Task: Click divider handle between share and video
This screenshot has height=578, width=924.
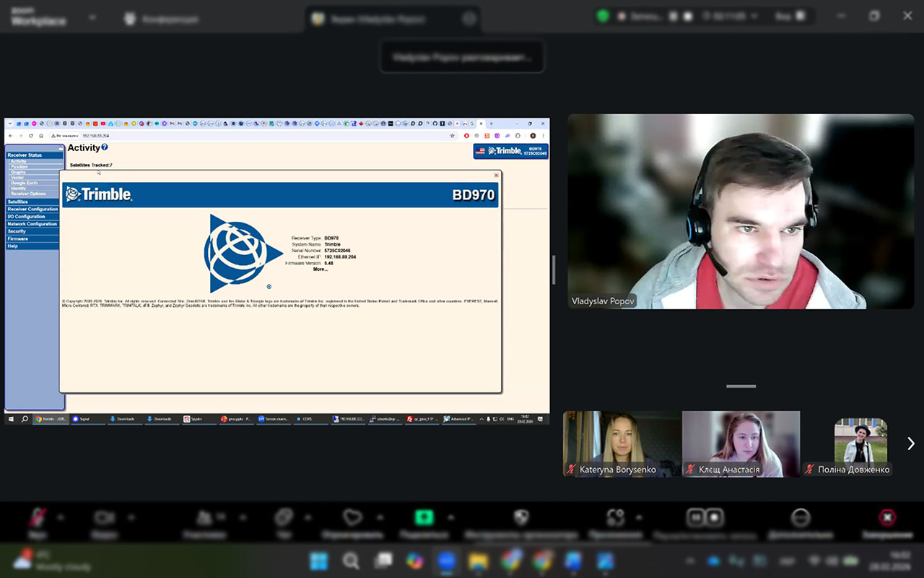Action: pyautogui.click(x=554, y=269)
